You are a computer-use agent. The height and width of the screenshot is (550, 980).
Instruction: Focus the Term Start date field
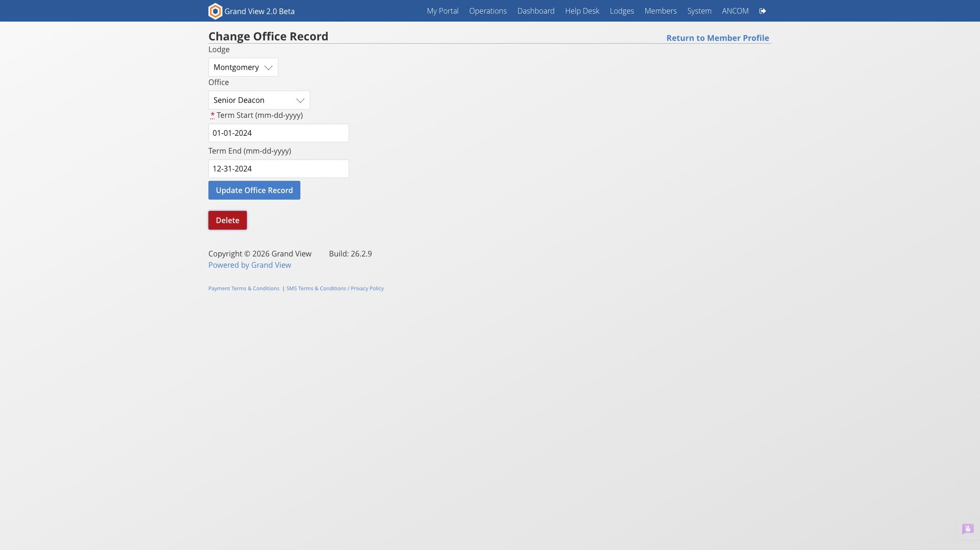point(279,133)
